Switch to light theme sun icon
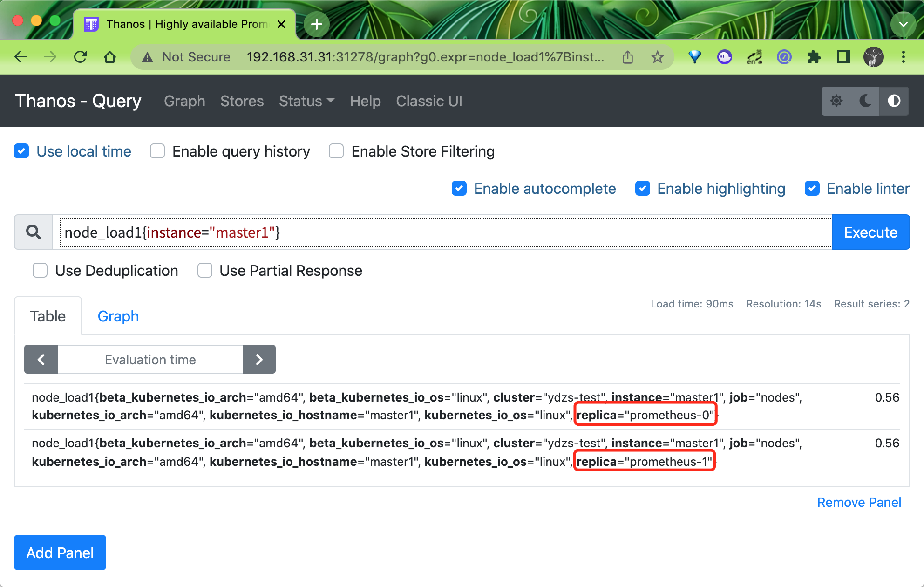The height and width of the screenshot is (587, 924). click(x=836, y=101)
